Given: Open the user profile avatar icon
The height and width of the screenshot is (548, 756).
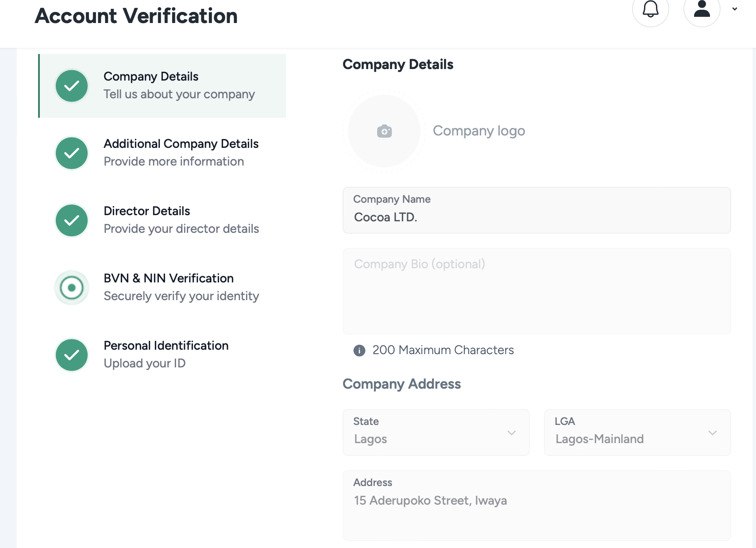Looking at the screenshot, I should pos(702,9).
